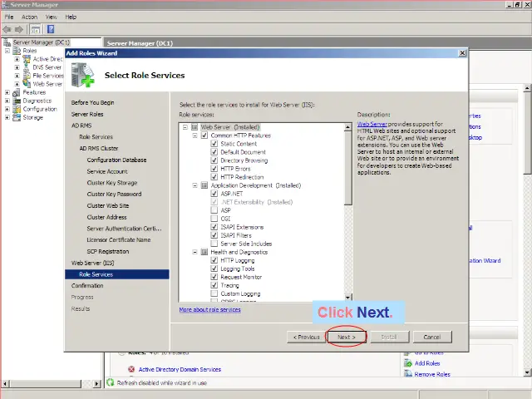Click the Configuration node icon
This screenshot has height=399, width=532.
pyautogui.click(x=17, y=109)
